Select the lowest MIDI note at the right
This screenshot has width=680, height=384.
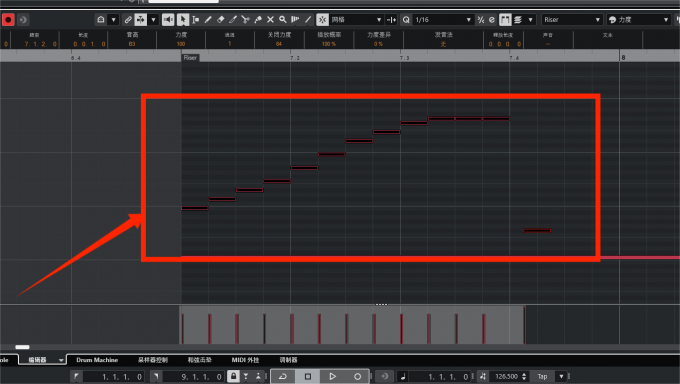(x=537, y=230)
